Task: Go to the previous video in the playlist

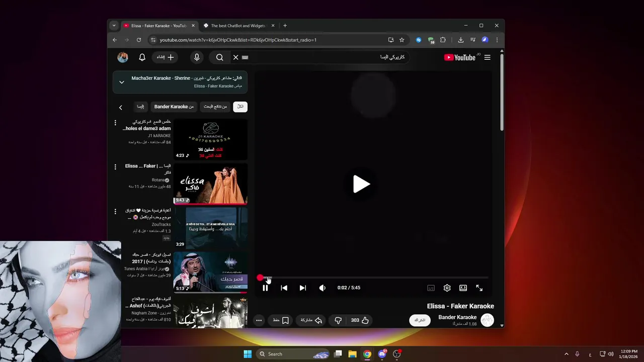Action: [284, 288]
